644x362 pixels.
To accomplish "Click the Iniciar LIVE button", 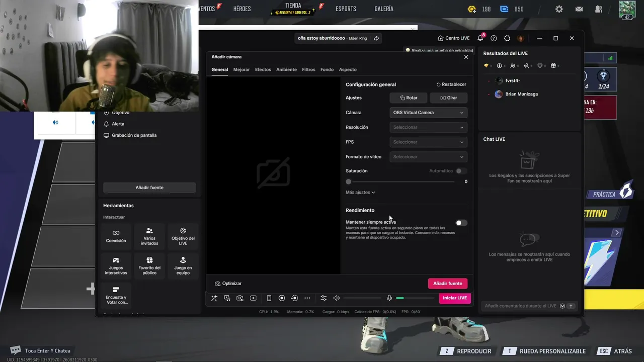I will pyautogui.click(x=455, y=298).
